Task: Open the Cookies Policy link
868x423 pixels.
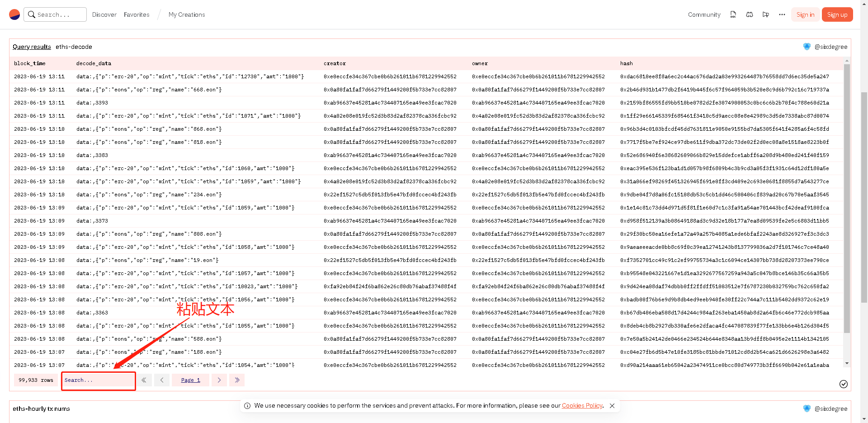Action: click(582, 406)
